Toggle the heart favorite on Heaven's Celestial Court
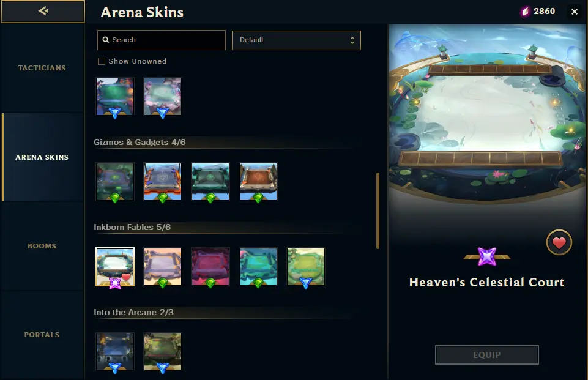Viewport: 588px width, 380px height. point(559,242)
